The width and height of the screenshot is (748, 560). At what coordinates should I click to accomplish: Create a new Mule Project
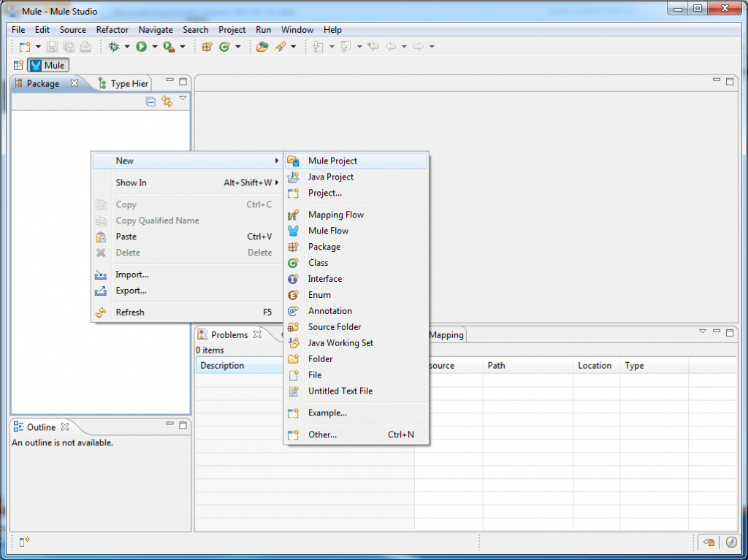[x=332, y=160]
